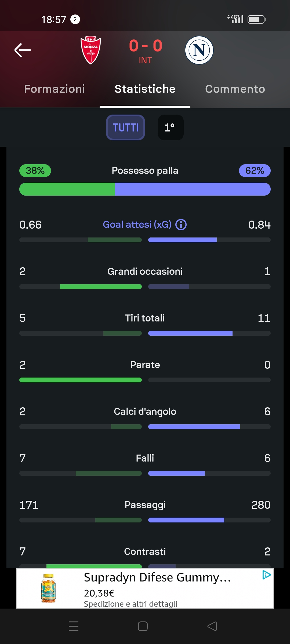Select the TUTTI period filter
This screenshot has width=290, height=644.
(x=126, y=127)
